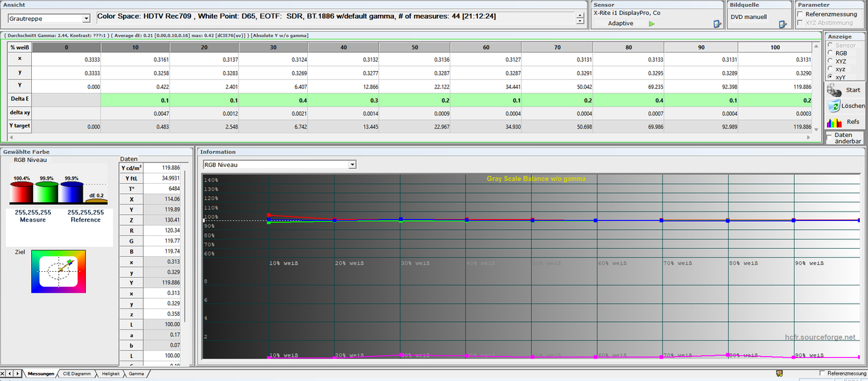This screenshot has width=868, height=381.
Task: Select column header 0 in gray table
Action: pos(66,47)
